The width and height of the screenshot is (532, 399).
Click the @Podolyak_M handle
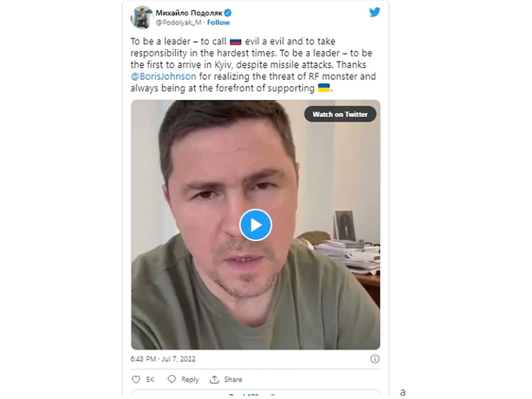[x=179, y=22]
